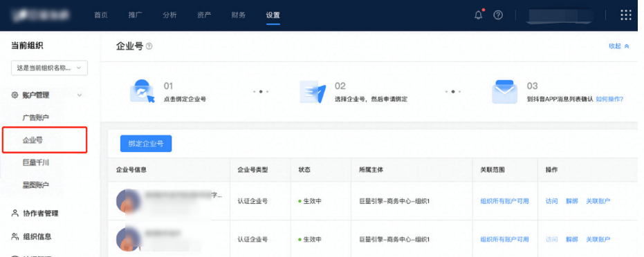This screenshot has width=644, height=257.
Task: Go to 财务 tab
Action: coord(239,15)
